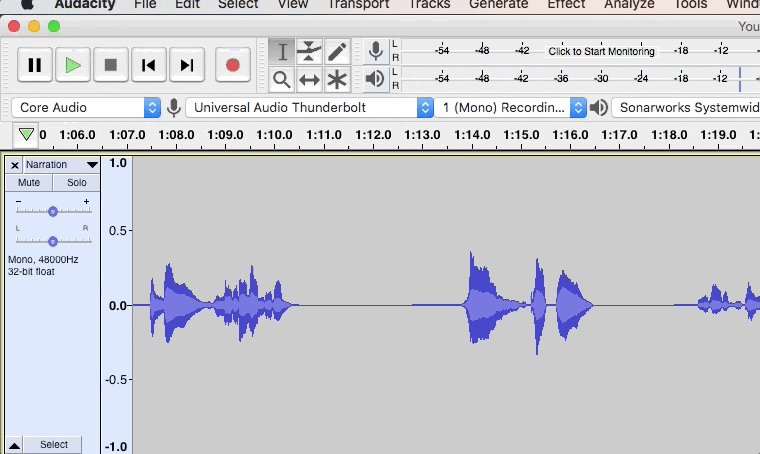The height and width of the screenshot is (454, 760).
Task: Click the Stop button
Action: (111, 65)
